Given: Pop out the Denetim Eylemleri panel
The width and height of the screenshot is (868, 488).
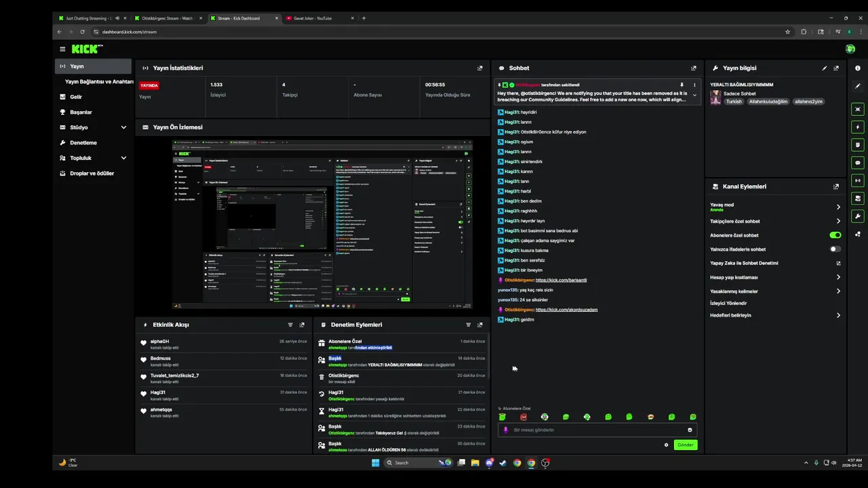Looking at the screenshot, I should coord(480,325).
